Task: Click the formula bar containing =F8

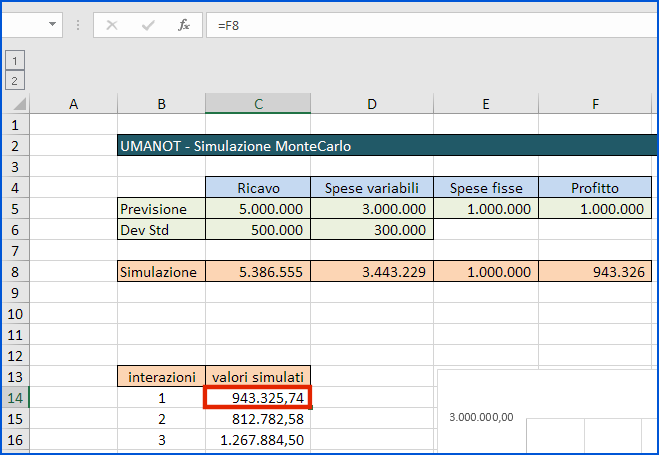Action: pos(430,25)
